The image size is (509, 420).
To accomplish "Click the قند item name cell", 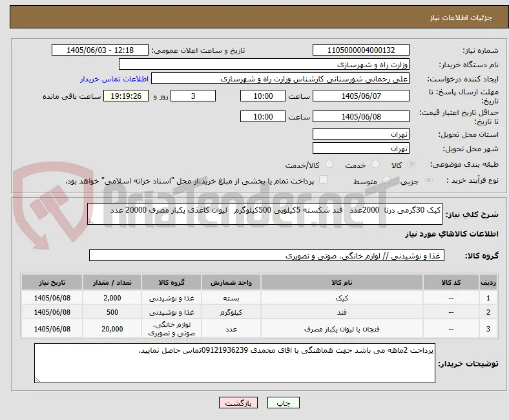I will 342,312.
